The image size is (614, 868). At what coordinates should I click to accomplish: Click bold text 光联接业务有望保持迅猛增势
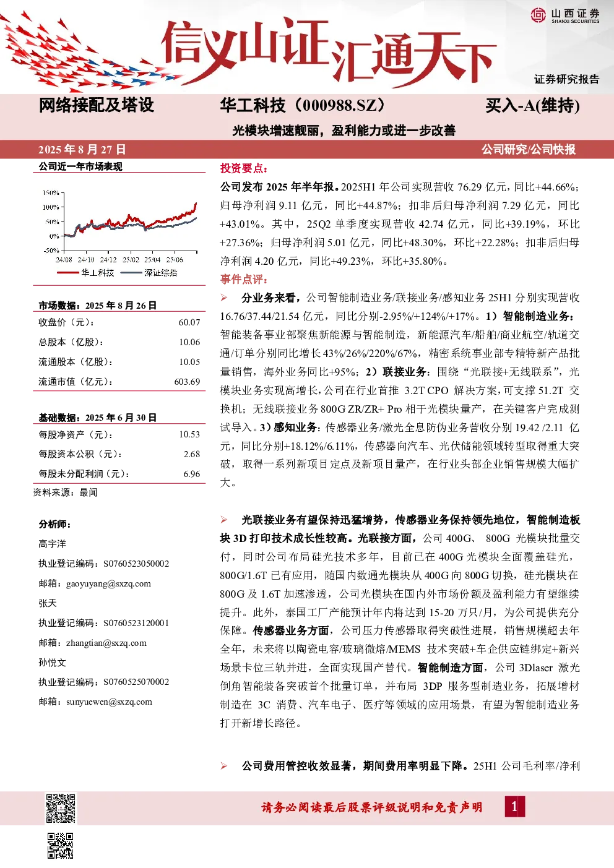(x=313, y=520)
